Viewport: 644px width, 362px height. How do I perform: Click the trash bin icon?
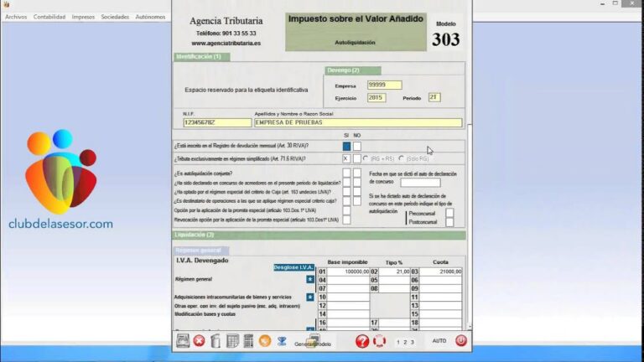tap(216, 341)
